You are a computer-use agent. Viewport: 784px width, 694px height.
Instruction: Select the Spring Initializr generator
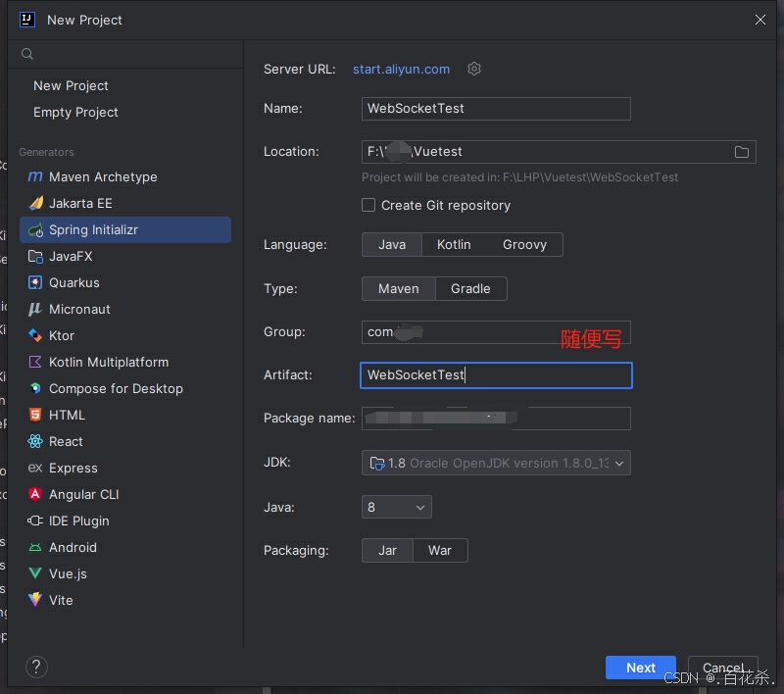pos(125,230)
